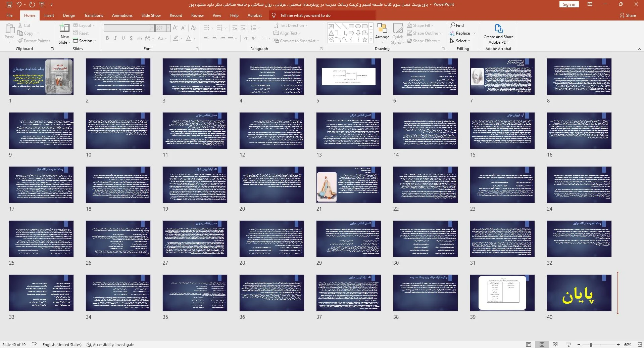Open the Font dialog launcher
Screen dimensions: 644x348
click(x=197, y=49)
